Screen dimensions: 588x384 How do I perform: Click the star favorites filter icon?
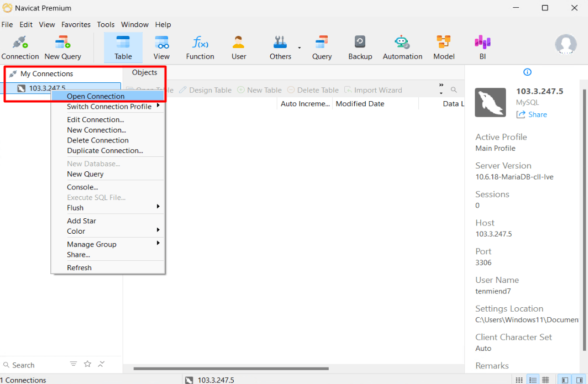pyautogui.click(x=87, y=364)
